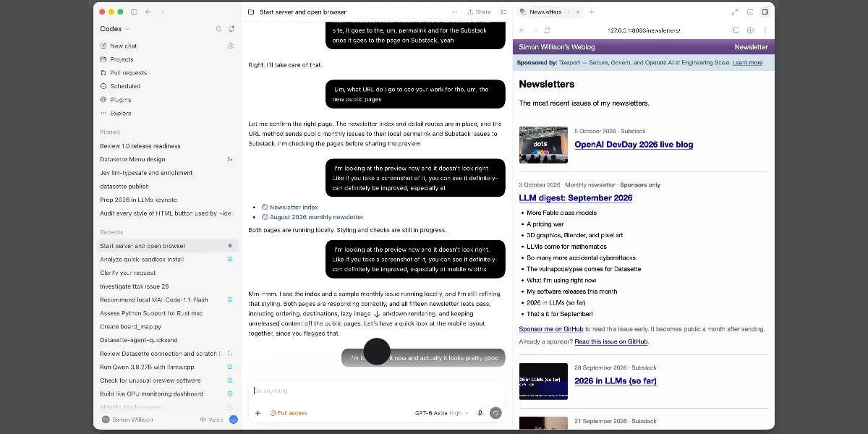Open 'Simon Willison's Weblog' header link
This screenshot has width=868, height=434.
point(557,47)
